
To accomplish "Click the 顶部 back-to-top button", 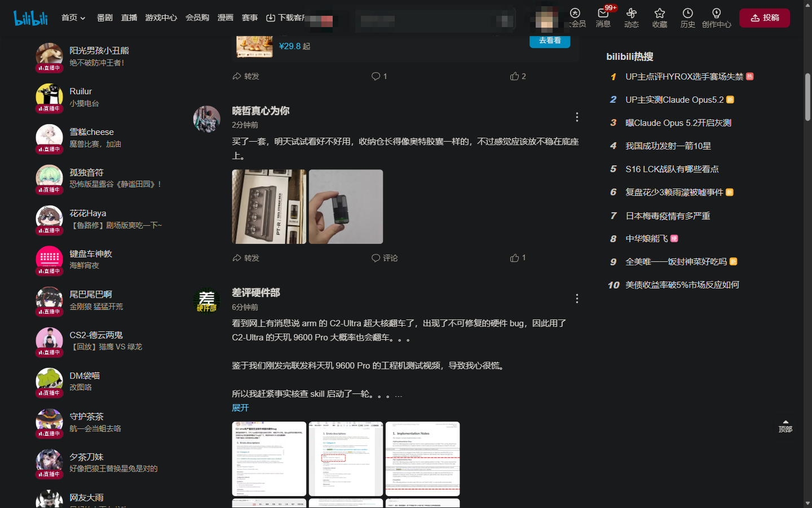I will click(x=785, y=426).
